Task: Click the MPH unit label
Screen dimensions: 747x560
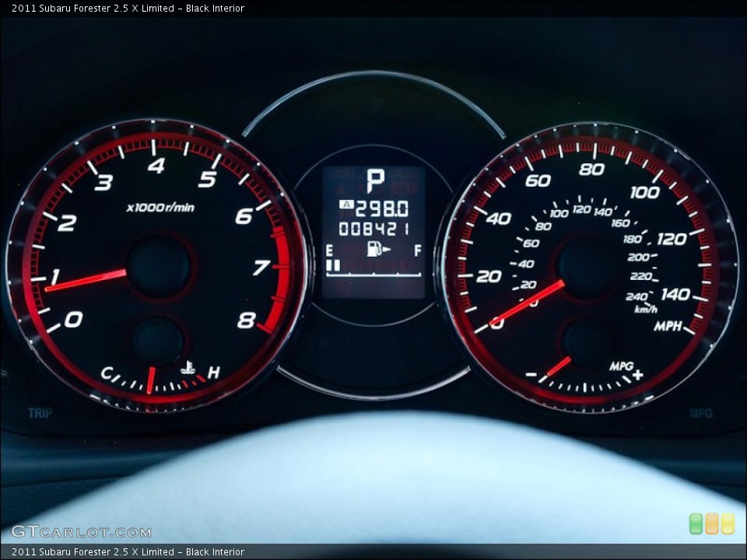Action: tap(668, 326)
